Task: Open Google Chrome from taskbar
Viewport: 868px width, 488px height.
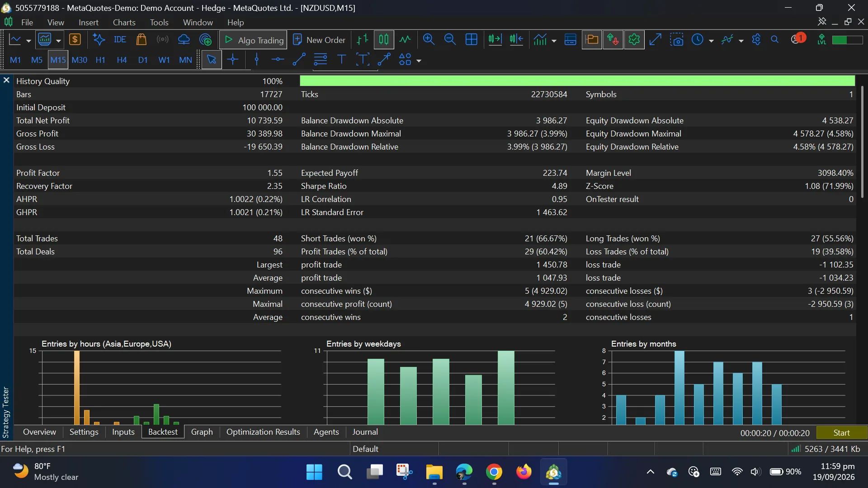Action: (x=494, y=472)
